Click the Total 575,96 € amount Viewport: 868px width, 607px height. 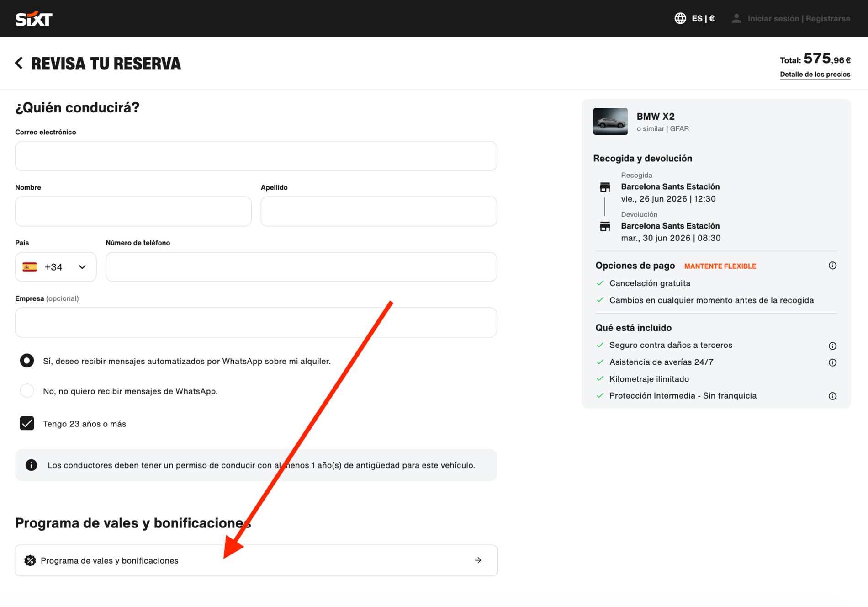tap(815, 59)
